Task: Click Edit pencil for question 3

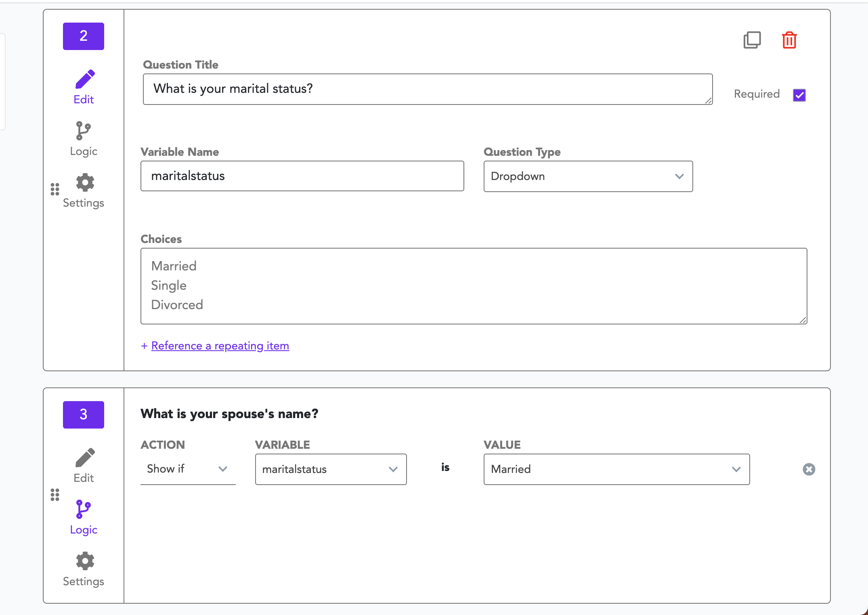Action: coord(84,465)
